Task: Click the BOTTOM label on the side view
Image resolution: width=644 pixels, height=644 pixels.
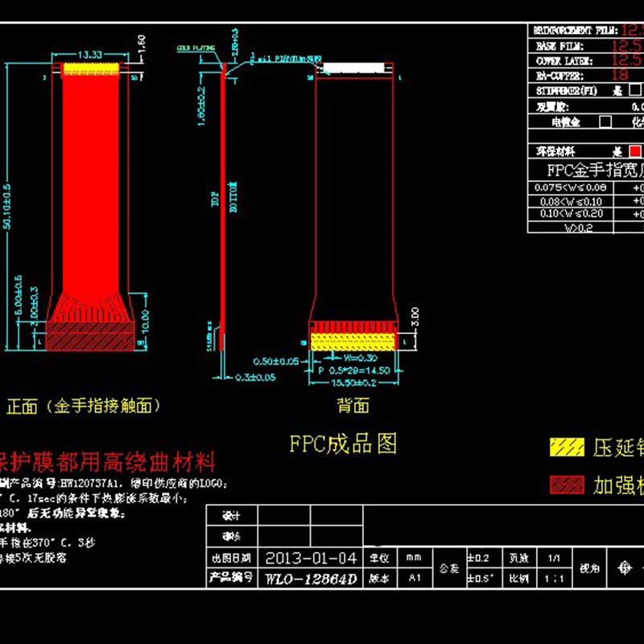Action: (x=233, y=196)
